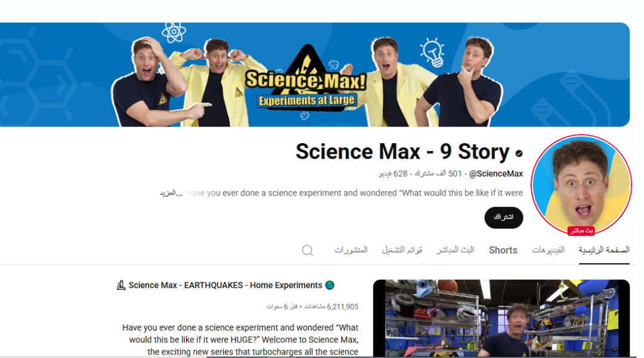
Task: Click the @ScienceMax channel handle
Action: 496,174
